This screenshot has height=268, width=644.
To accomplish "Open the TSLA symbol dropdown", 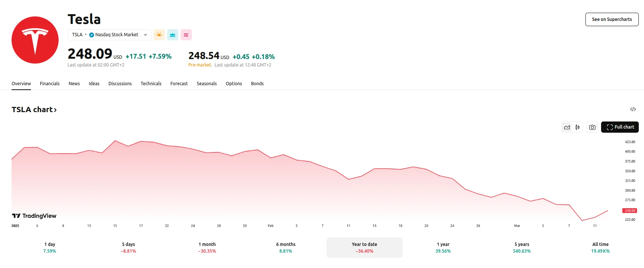I will pos(146,34).
